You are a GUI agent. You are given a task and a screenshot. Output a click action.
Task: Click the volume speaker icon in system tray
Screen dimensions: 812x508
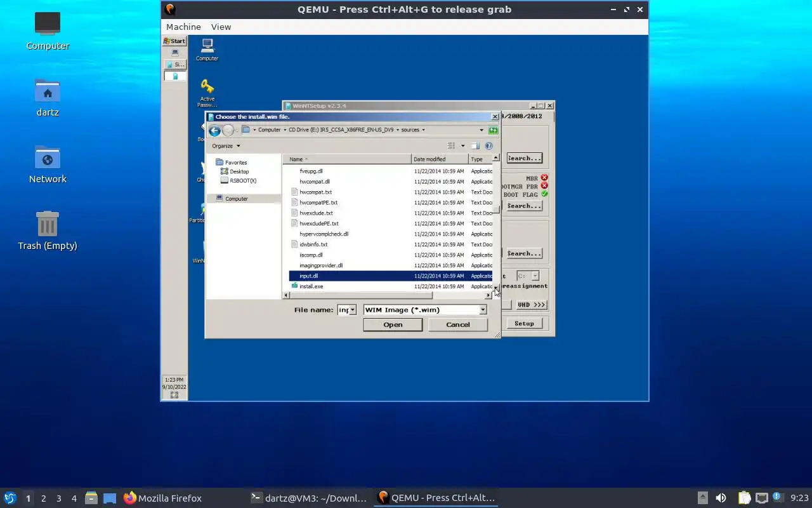pyautogui.click(x=721, y=498)
